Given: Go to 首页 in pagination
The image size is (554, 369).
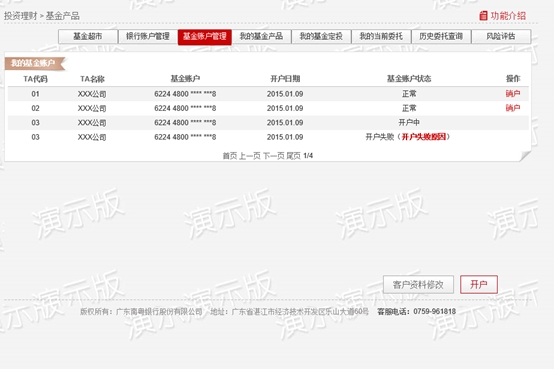Looking at the screenshot, I should pyautogui.click(x=230, y=156).
